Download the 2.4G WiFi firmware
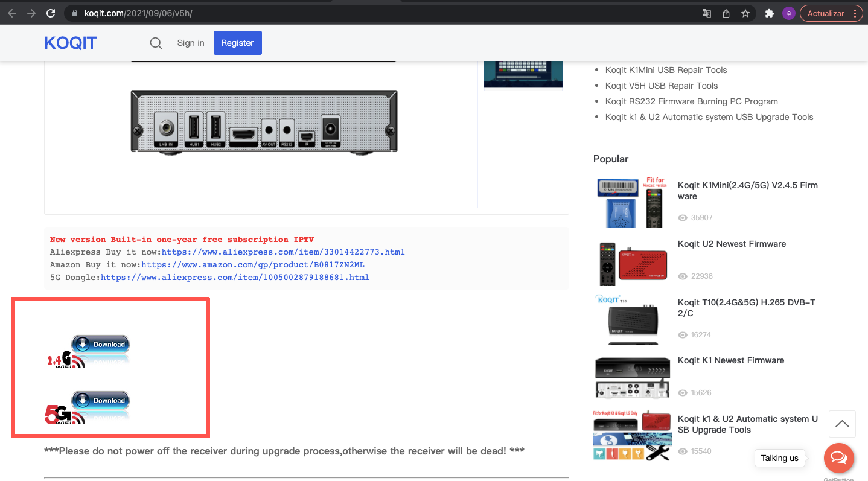 coord(100,345)
